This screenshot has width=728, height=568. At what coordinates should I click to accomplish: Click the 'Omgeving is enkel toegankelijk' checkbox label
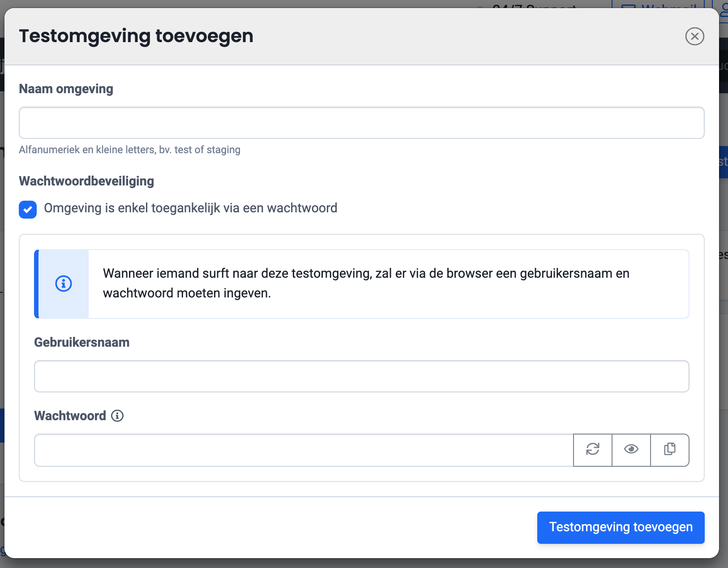(190, 208)
